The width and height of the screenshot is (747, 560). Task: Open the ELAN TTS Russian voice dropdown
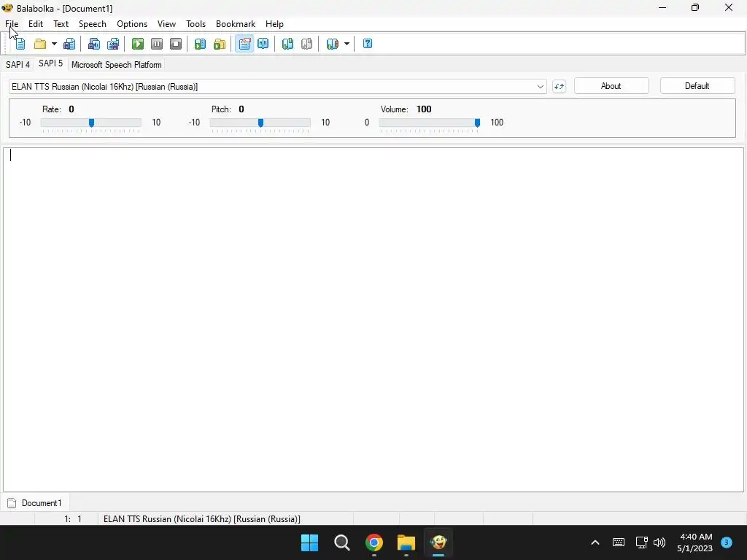277,87
